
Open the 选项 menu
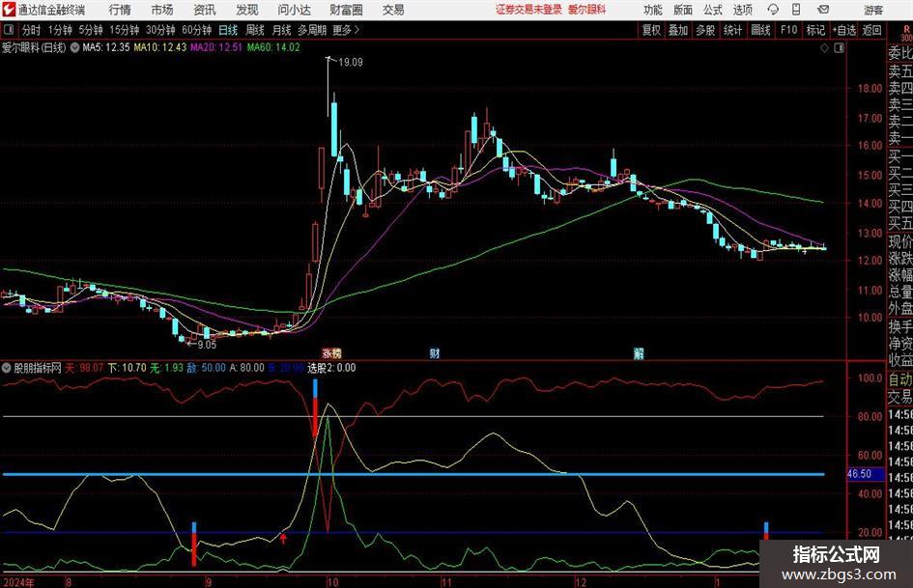pos(742,10)
